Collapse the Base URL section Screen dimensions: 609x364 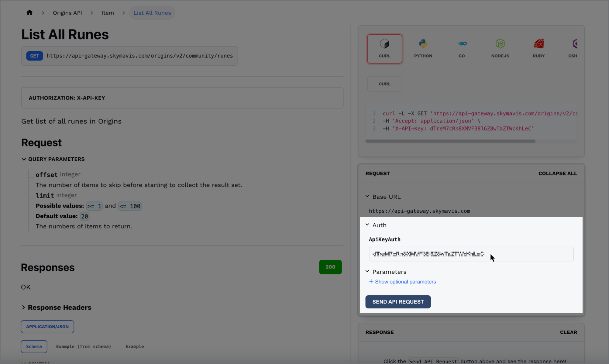(383, 197)
